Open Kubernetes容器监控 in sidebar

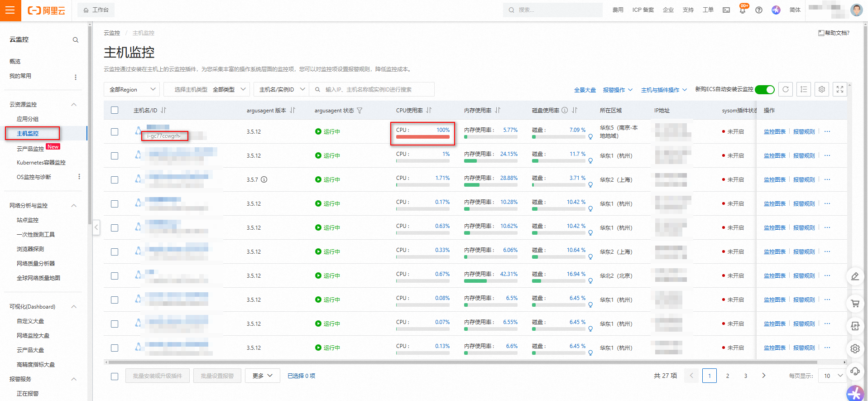41,163
